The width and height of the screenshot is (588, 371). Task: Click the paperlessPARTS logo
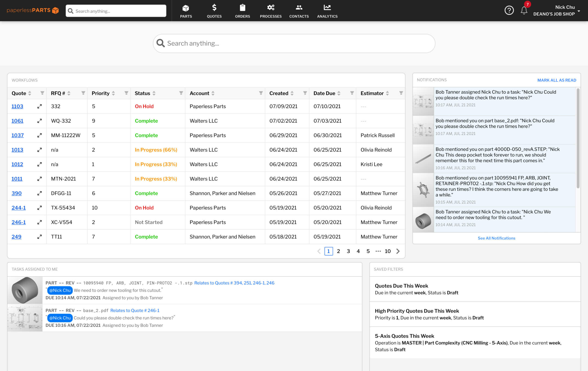coord(33,10)
